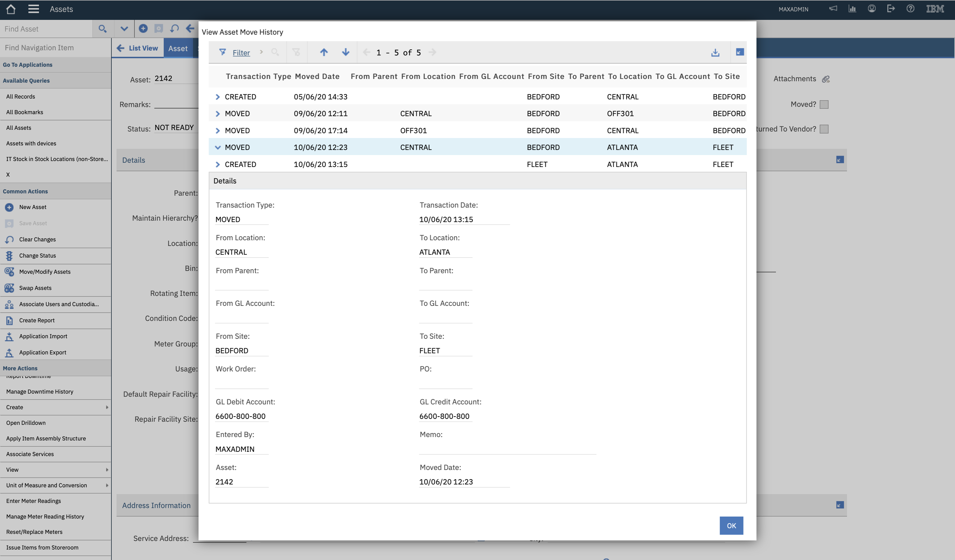Open the Attachments paperclip

[x=826, y=79]
